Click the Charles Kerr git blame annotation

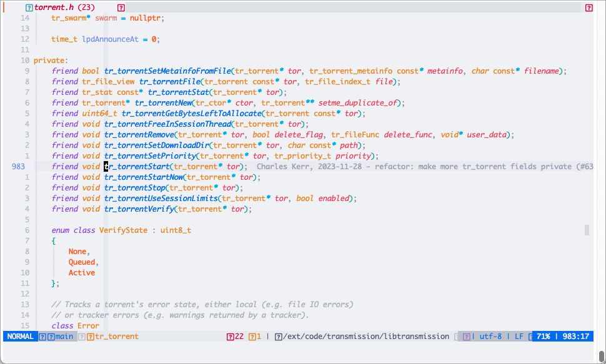click(425, 167)
